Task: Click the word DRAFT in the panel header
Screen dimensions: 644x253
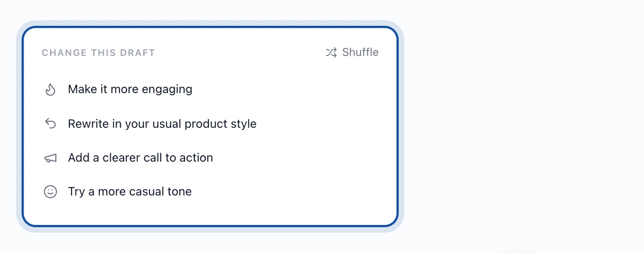Action: 138,53
